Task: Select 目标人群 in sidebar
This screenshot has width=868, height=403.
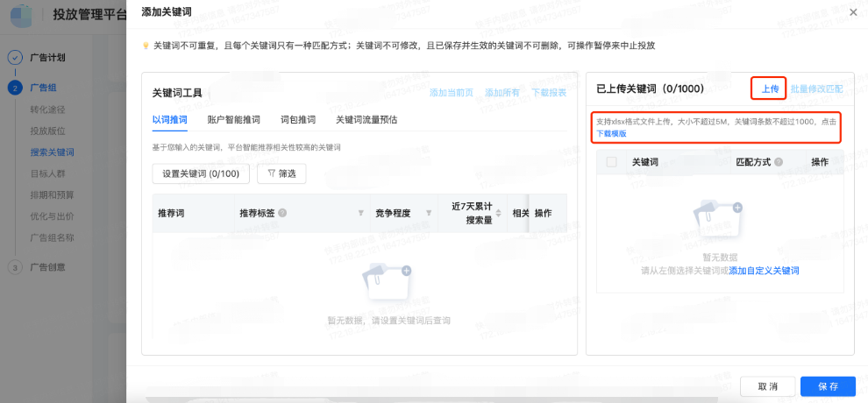Action: tap(47, 173)
